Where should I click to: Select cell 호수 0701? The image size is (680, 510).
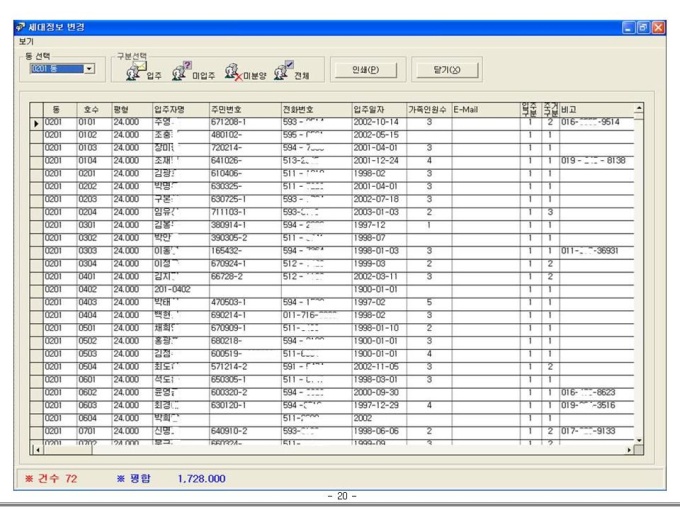[95, 432]
